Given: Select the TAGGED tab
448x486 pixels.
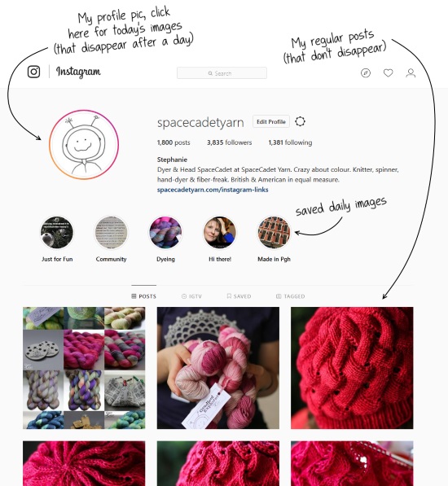Looking at the screenshot, I should (291, 296).
